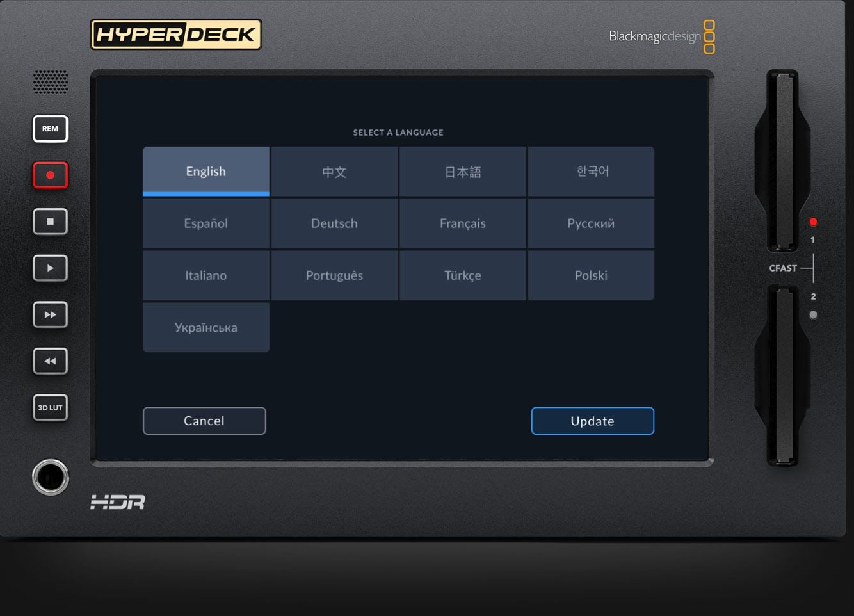Viewport: 854px width, 616px height.
Task: Start recording with the red record button
Action: coord(51,175)
